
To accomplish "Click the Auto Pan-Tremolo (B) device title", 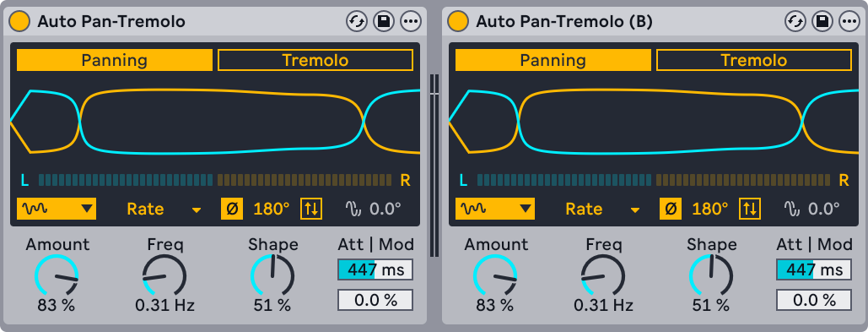I will pyautogui.click(x=564, y=22).
